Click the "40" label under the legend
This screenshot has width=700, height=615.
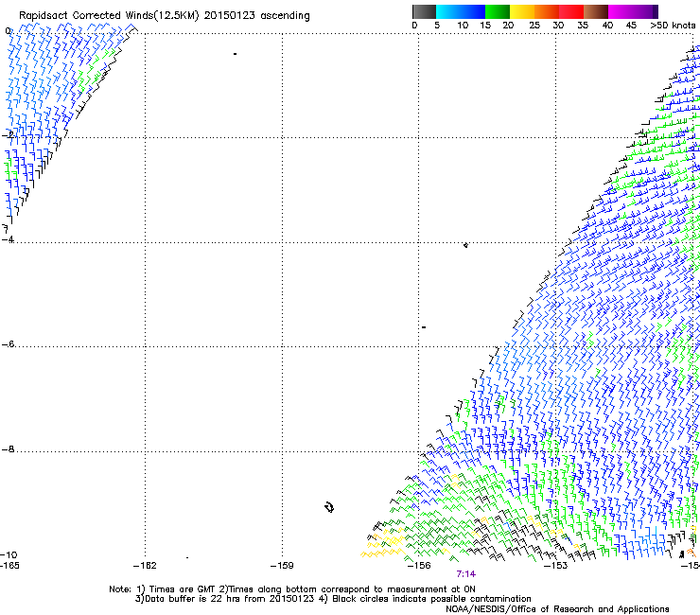pyautogui.click(x=607, y=26)
